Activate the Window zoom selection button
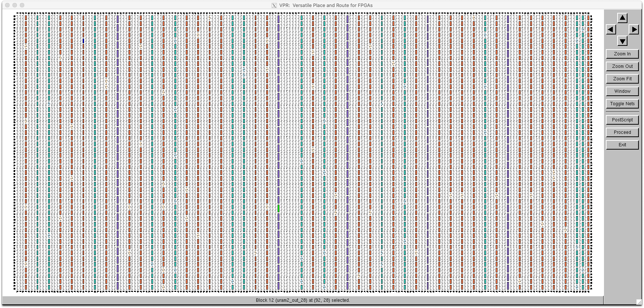Image resolution: width=644 pixels, height=308 pixels. pos(622,91)
